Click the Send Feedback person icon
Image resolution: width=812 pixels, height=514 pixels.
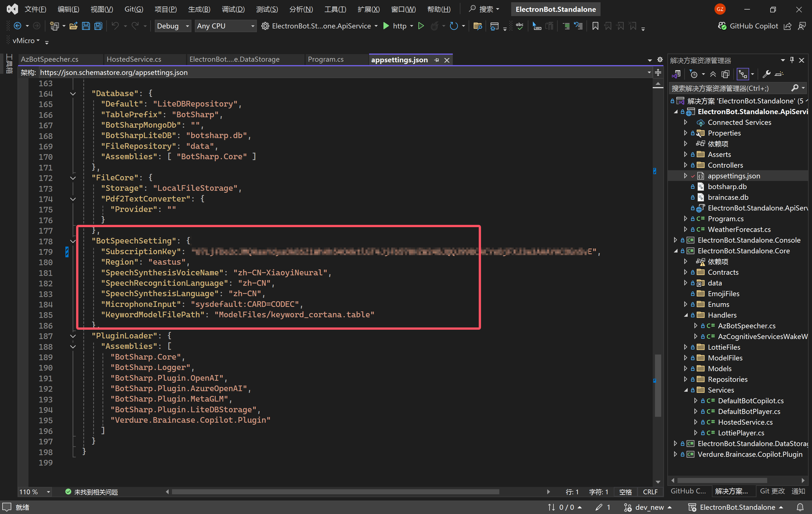point(802,26)
